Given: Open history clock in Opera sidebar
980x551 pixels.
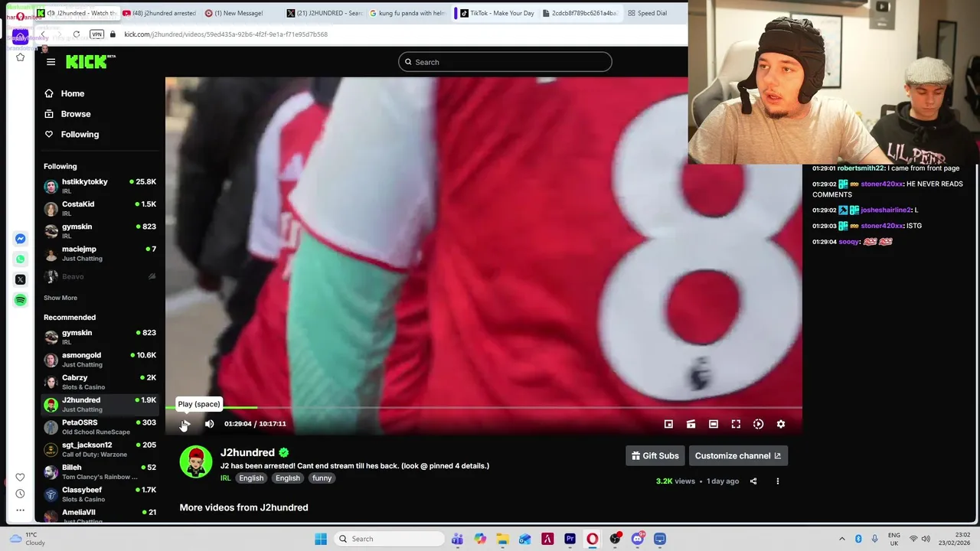Looking at the screenshot, I should (x=21, y=494).
